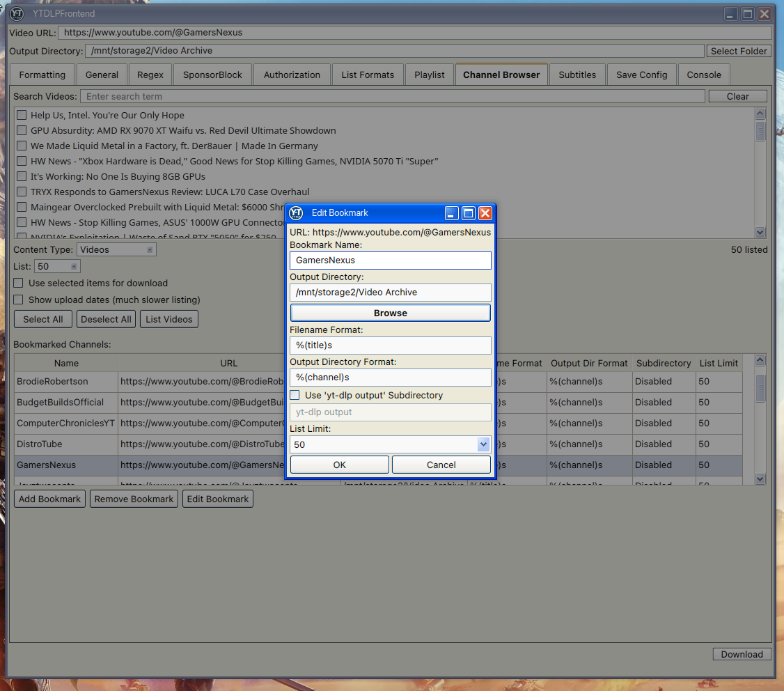Check video 'TRYX Responds to GamersNexus Review'
784x691 pixels.
[22, 192]
